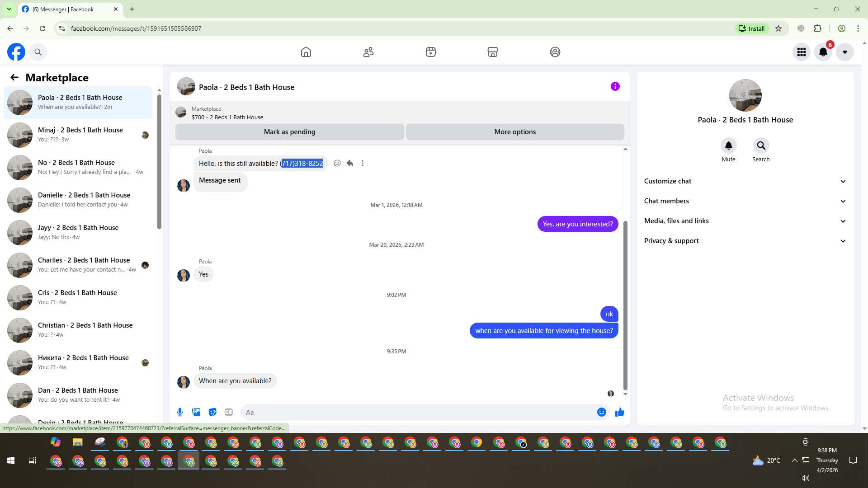Click the chat messages scrollbar thumb

625,305
